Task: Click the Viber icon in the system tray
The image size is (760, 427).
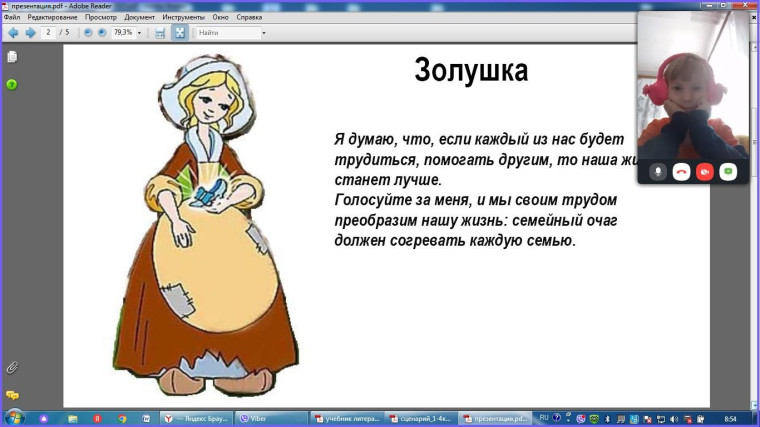Action: pyautogui.click(x=581, y=419)
